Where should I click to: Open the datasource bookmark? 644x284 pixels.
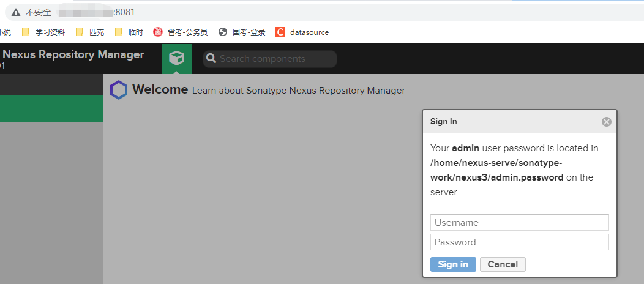302,32
